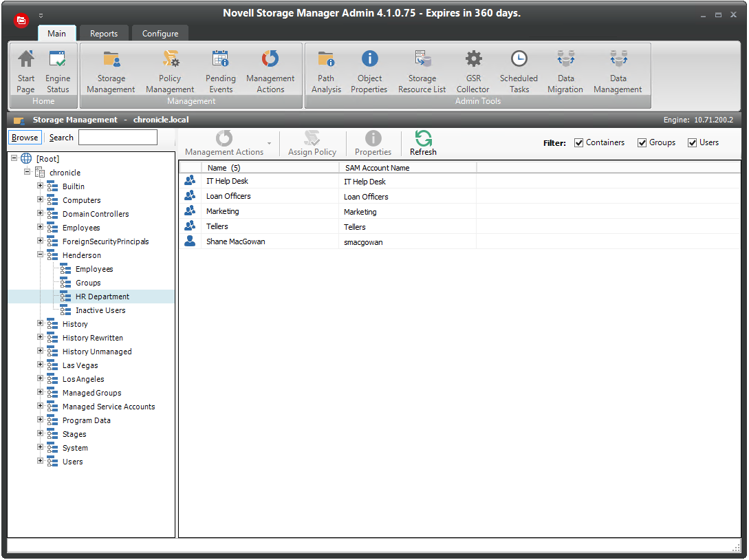
Task: Click the Browse button
Action: coord(25,138)
